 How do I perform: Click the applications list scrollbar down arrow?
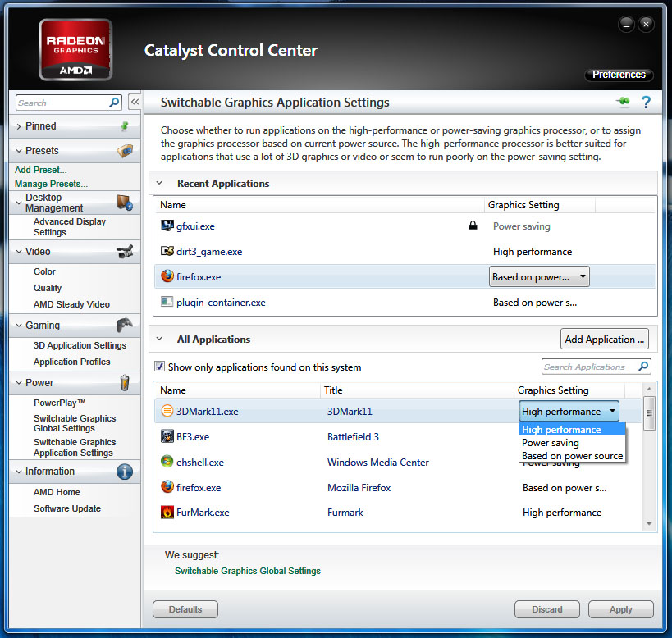coord(649,523)
